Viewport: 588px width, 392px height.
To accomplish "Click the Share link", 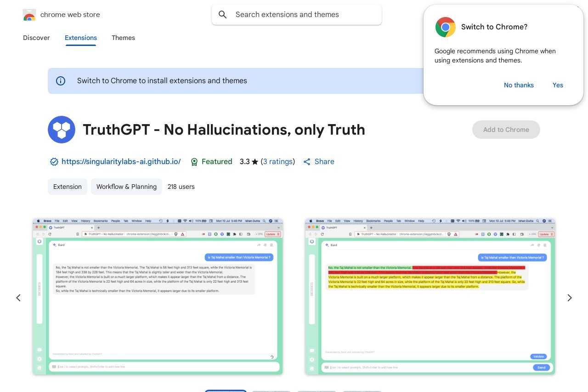I will (x=324, y=162).
